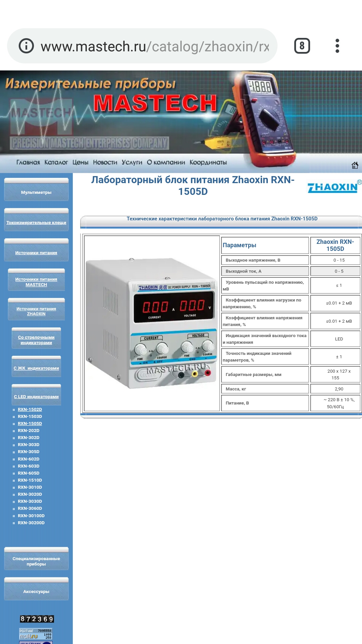Select model RXN-603D in the list
The height and width of the screenshot is (644, 362).
(28, 466)
